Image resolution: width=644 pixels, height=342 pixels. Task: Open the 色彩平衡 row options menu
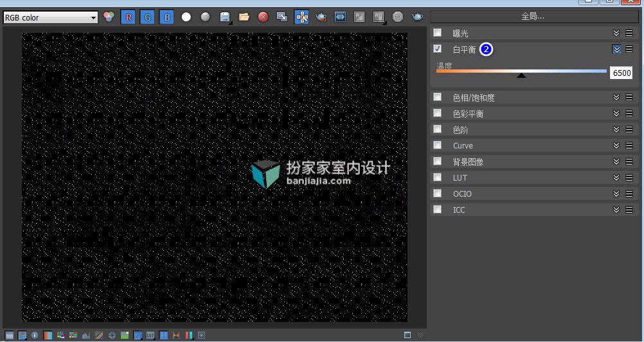[629, 113]
